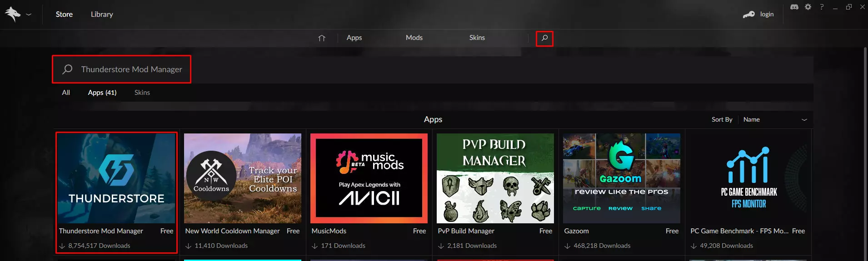Go to store home with the arrow icon

tap(322, 38)
